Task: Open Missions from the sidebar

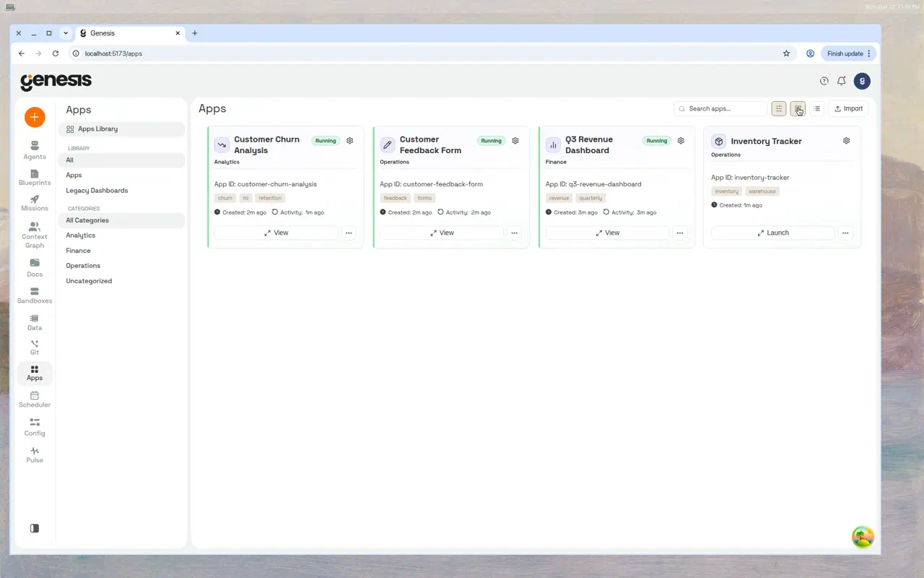Action: point(35,203)
